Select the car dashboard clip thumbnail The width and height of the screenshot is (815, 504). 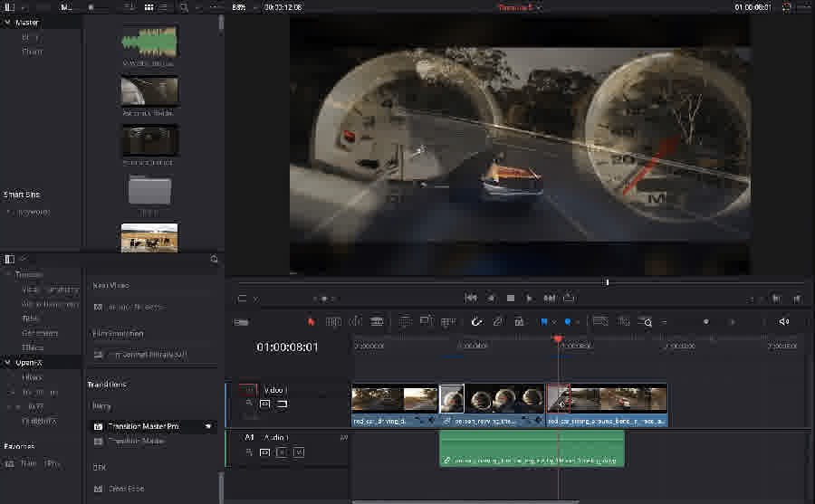pos(149,90)
